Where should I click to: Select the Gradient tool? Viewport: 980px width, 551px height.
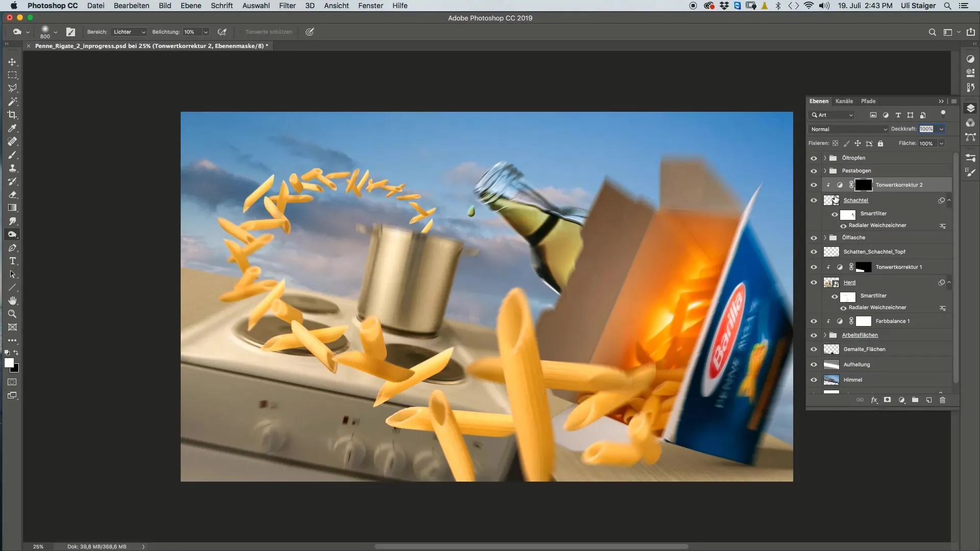[12, 208]
